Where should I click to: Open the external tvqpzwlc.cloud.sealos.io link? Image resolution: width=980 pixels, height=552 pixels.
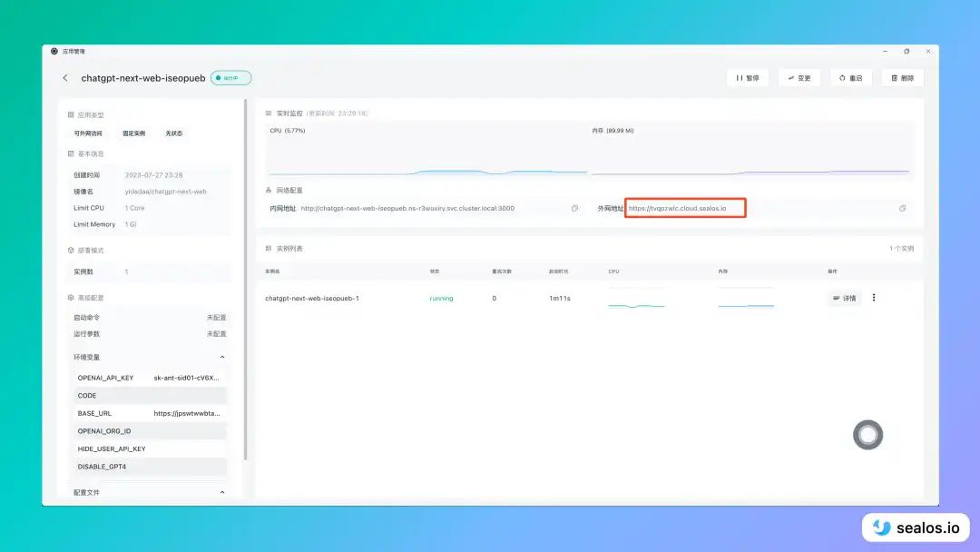(678, 208)
